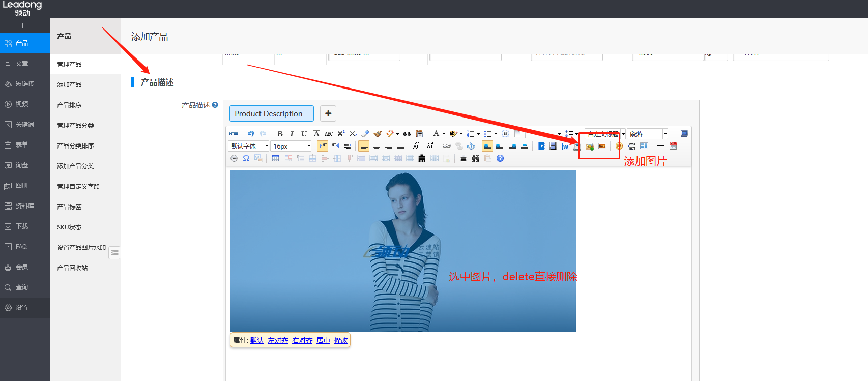Screen dimensions: 868x381
Task: Insert a table into the description
Action: [275, 158]
